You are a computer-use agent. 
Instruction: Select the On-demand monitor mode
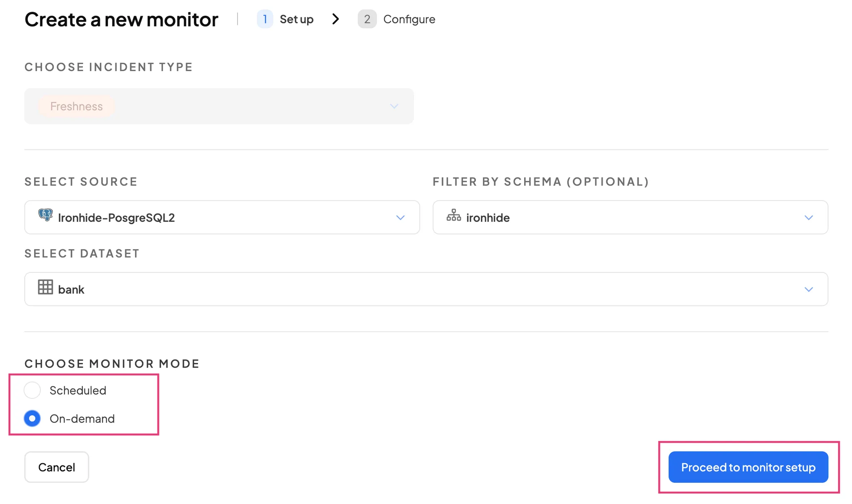point(32,418)
